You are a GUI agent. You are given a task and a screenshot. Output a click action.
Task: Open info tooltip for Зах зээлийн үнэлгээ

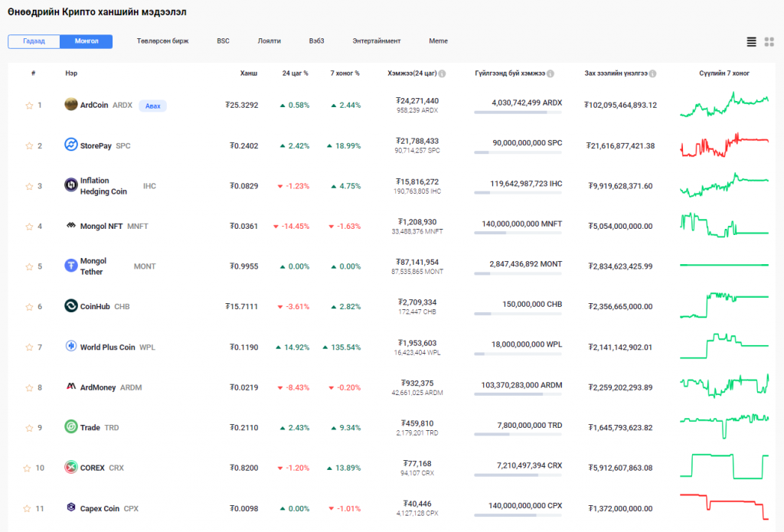click(653, 74)
